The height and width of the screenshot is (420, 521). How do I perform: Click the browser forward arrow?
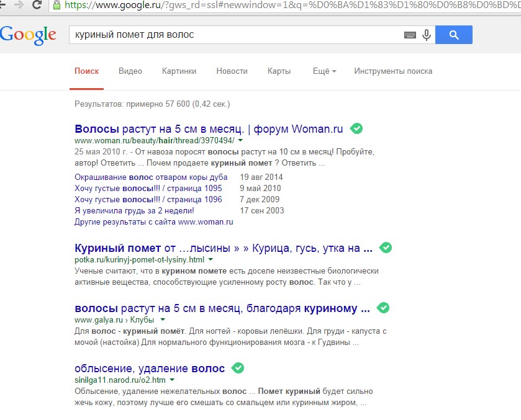(19, 4)
